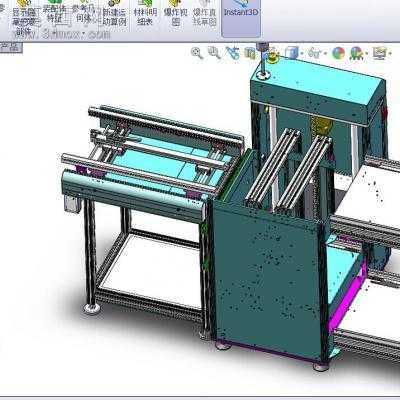The width and height of the screenshot is (400, 400).
Task: Click the Section View icon
Action: point(250,53)
